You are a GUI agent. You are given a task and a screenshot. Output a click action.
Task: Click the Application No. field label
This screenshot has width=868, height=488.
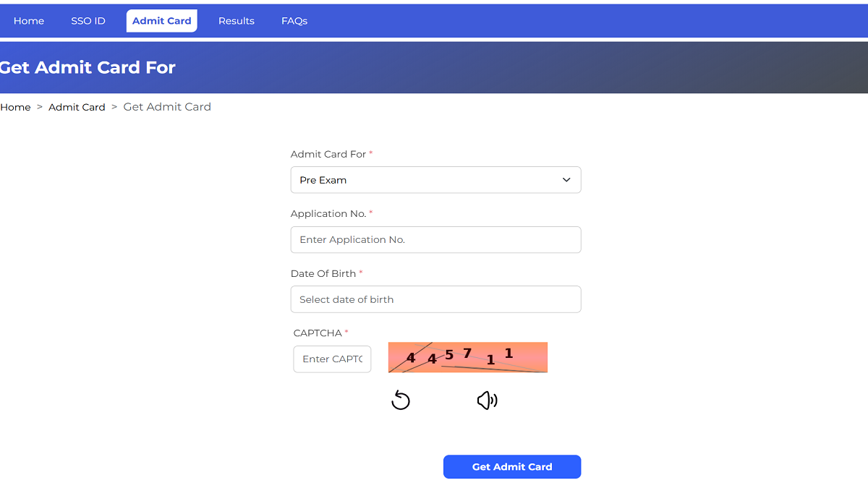(x=331, y=214)
